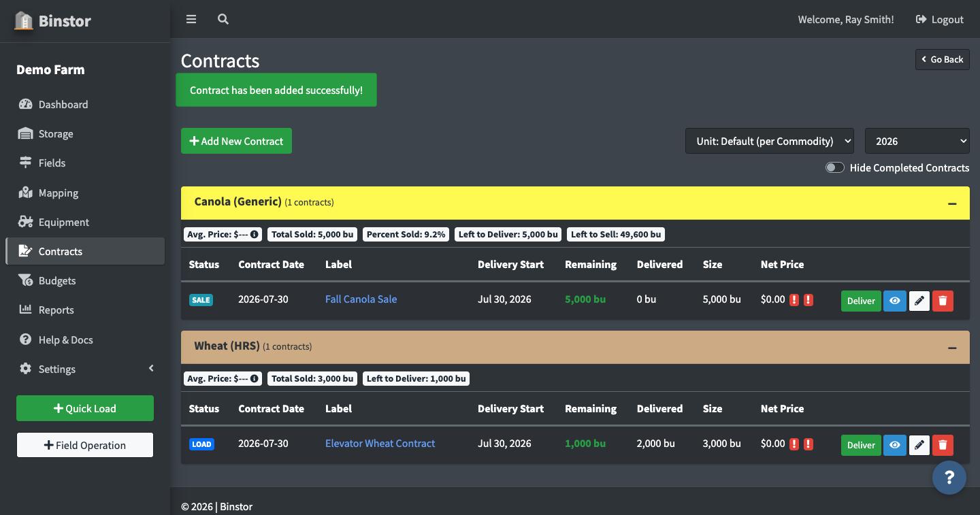Open Dashboard in sidebar
Screen dimensions: 980x515
(85, 104)
